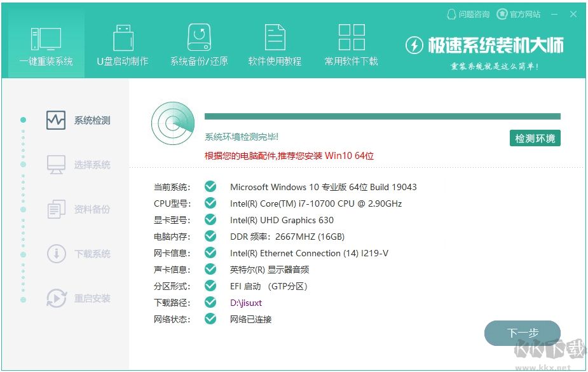This screenshot has width=588, height=372.
Task: Open 软件使用教程 tab
Action: click(275, 45)
